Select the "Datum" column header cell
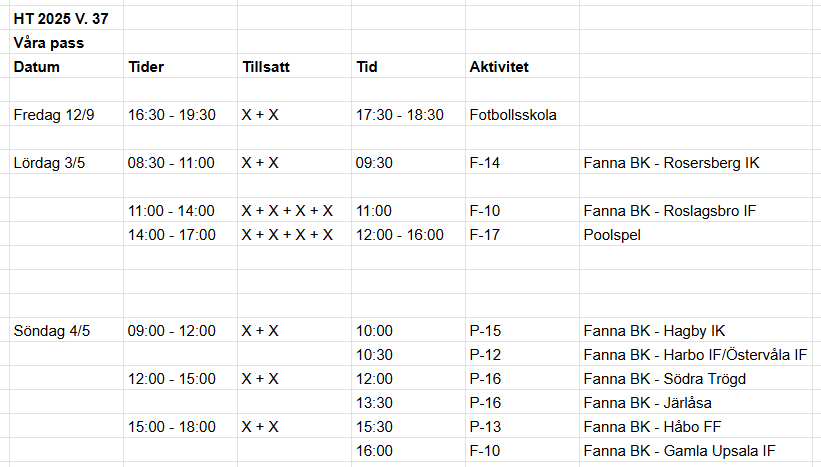The width and height of the screenshot is (821, 467). [37, 67]
